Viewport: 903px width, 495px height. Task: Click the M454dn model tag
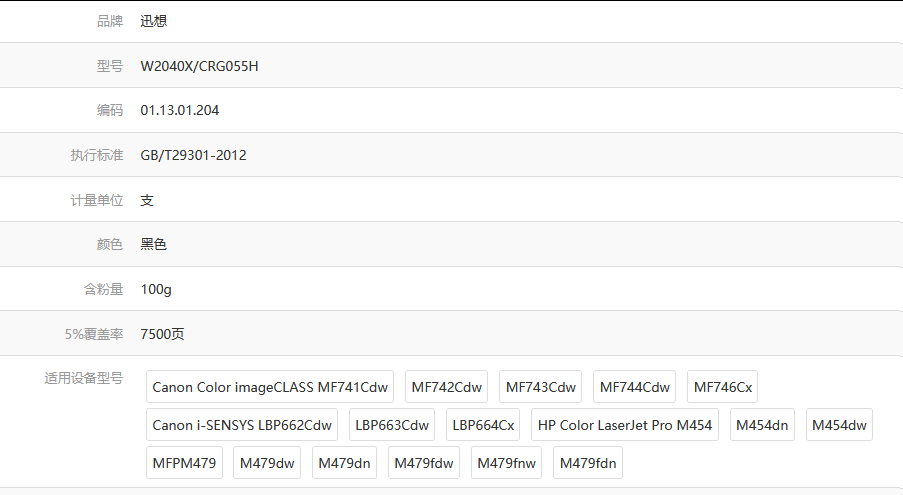[762, 425]
